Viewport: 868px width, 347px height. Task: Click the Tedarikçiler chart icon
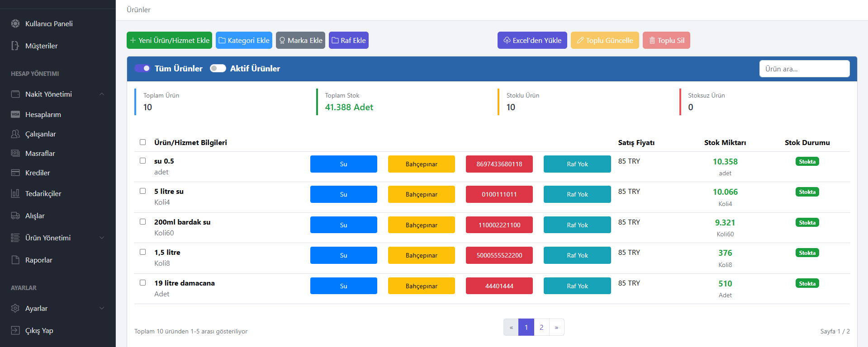pos(15,193)
